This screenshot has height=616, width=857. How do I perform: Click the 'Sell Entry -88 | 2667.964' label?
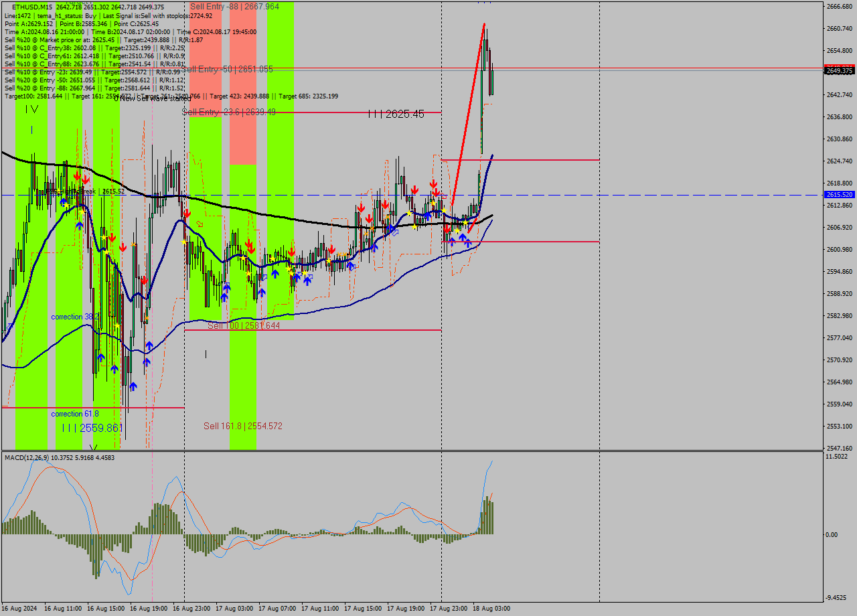(x=234, y=6)
